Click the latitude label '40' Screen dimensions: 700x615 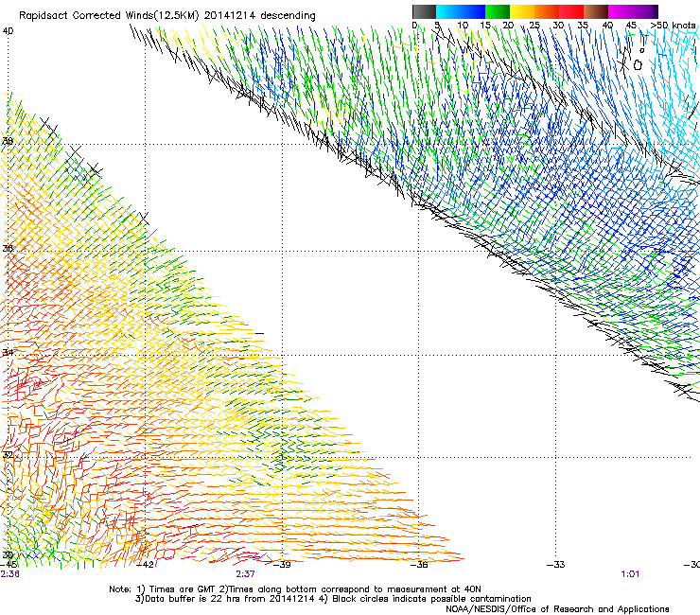8,31
